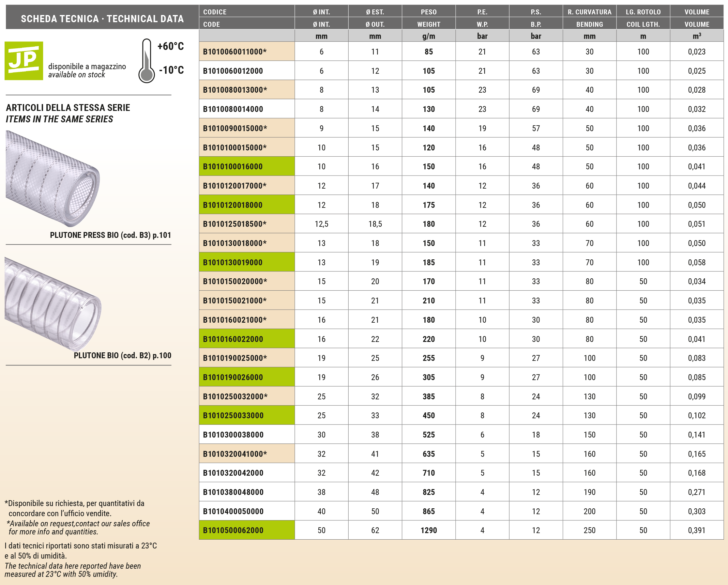Viewport: 728px width, 585px height.
Task: Select green code cell B1010100016000
Action: click(x=247, y=166)
